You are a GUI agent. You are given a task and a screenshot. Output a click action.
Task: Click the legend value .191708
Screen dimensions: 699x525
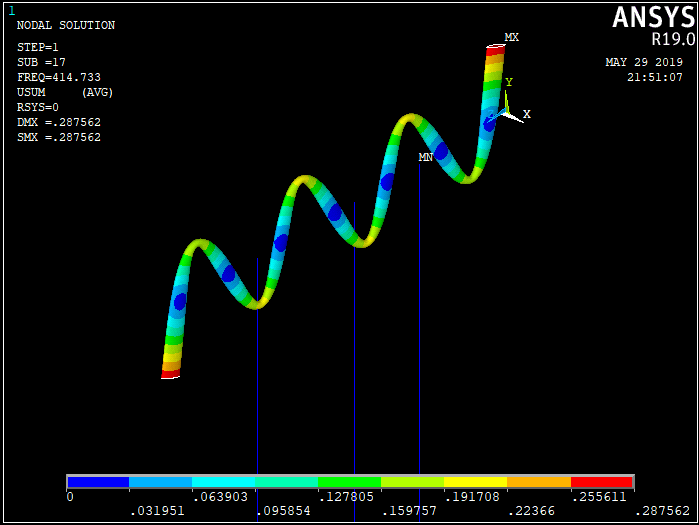473,496
